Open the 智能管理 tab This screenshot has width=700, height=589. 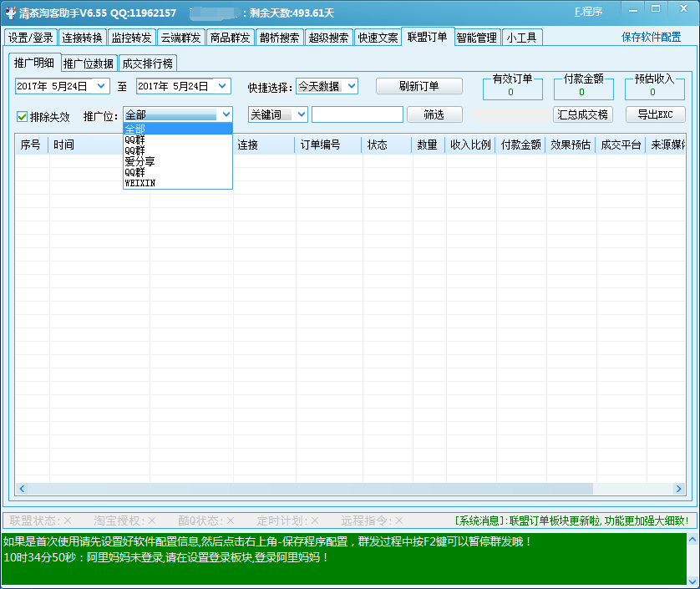[477, 38]
